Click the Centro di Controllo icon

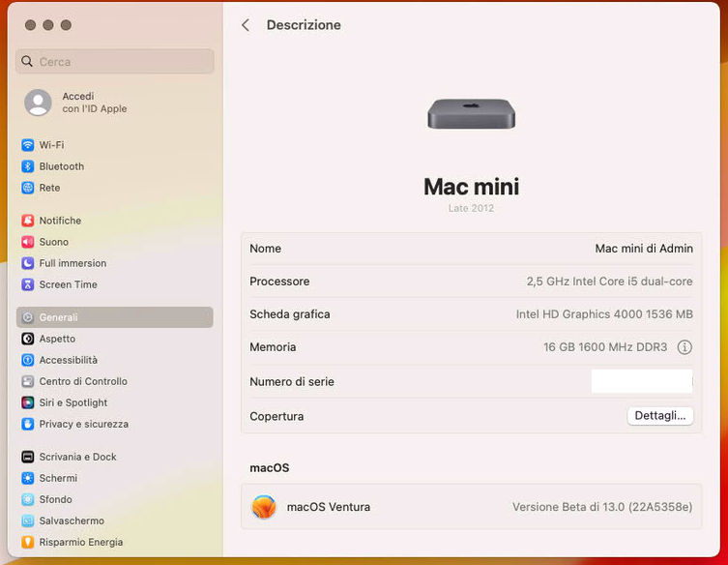[x=28, y=381]
